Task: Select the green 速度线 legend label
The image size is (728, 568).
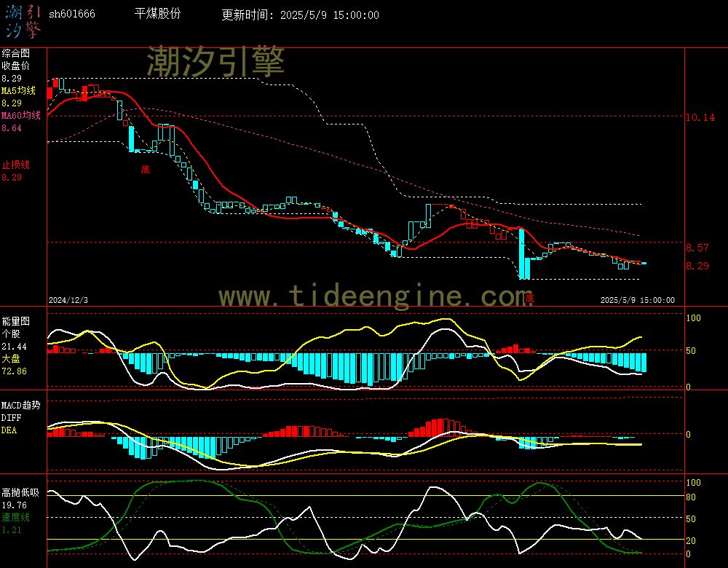Action: tap(16, 517)
